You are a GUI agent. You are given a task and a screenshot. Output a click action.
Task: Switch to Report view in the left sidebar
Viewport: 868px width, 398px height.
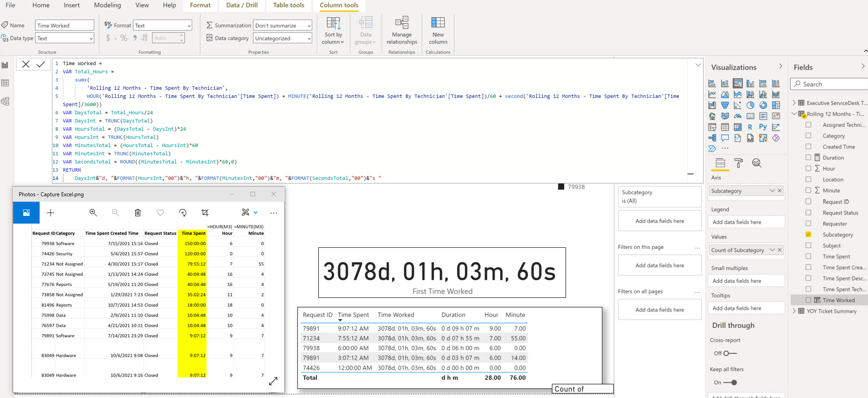click(5, 65)
